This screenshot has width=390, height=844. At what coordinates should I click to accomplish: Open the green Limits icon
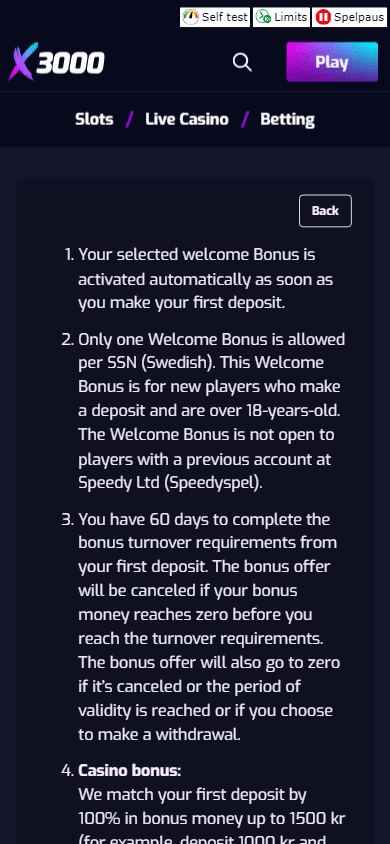(263, 17)
